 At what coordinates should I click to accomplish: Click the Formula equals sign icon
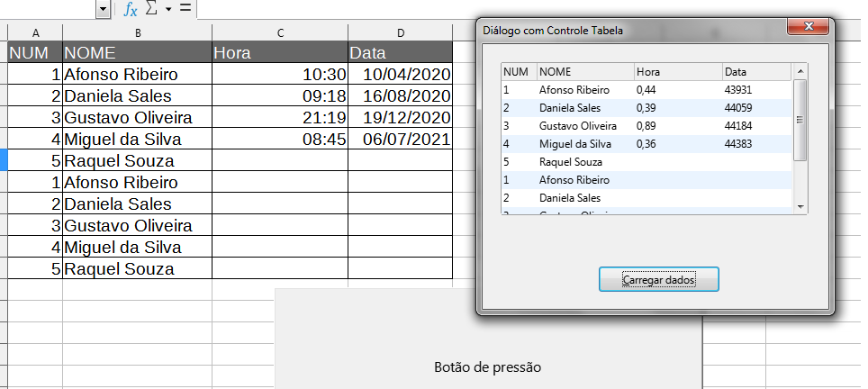click(x=185, y=9)
